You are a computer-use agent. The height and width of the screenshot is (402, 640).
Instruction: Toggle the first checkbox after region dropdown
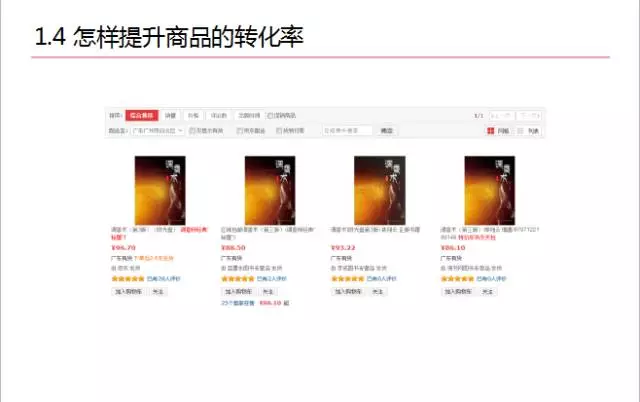(x=192, y=131)
